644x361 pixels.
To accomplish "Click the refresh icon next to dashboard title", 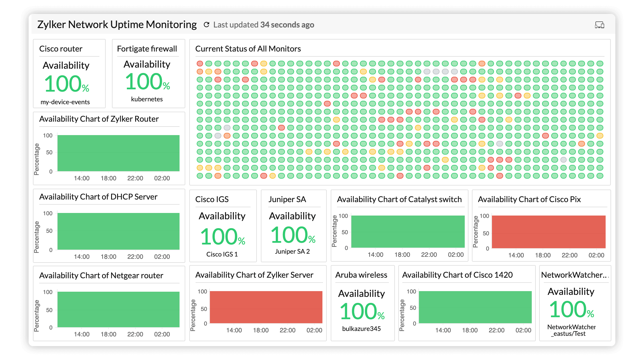I will (207, 25).
